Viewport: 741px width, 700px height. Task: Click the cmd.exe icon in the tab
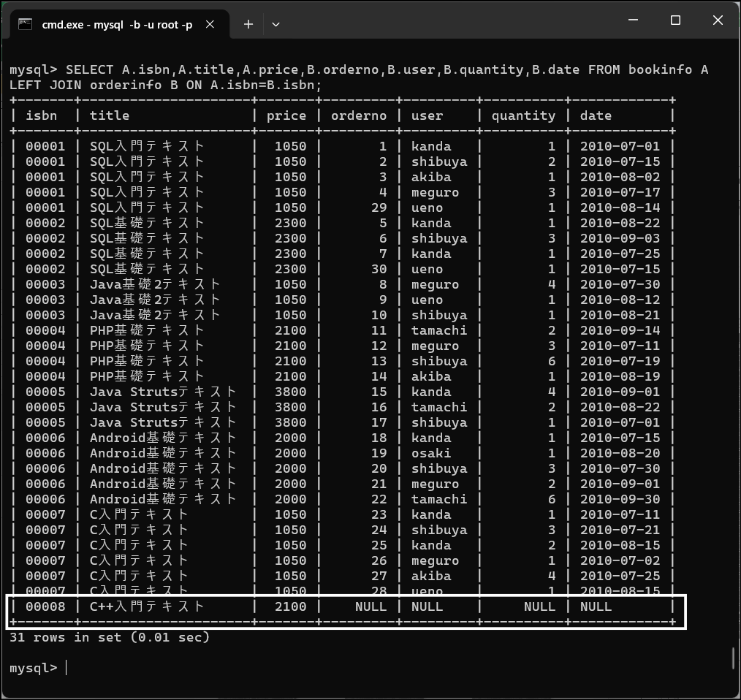[26, 24]
